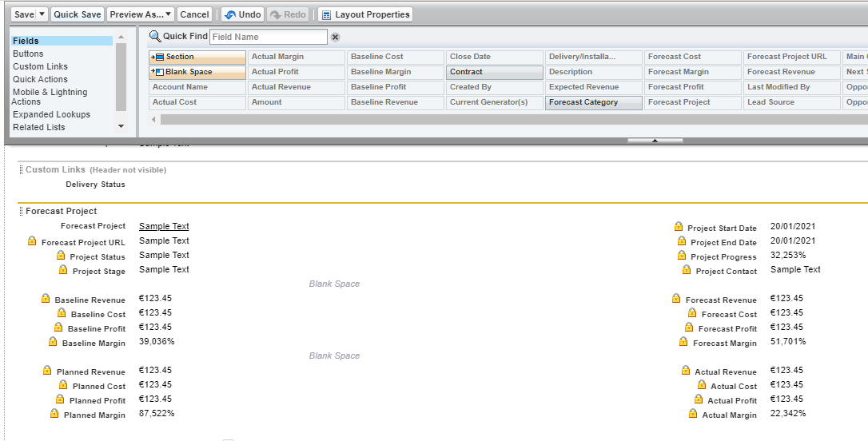Click the lock icon beside Planned Margin

point(54,413)
